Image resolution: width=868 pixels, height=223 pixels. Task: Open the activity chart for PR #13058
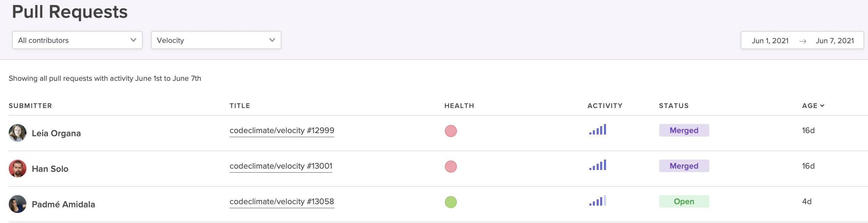click(597, 201)
